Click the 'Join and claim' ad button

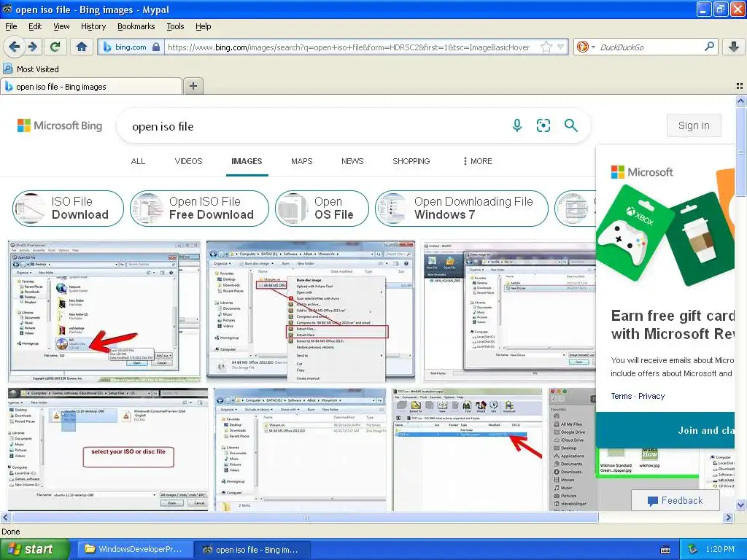[x=665, y=430]
